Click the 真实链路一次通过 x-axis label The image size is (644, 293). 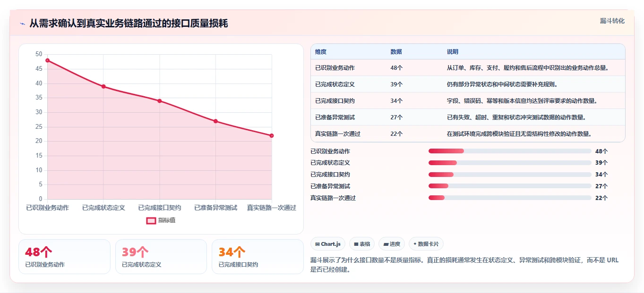(x=272, y=208)
